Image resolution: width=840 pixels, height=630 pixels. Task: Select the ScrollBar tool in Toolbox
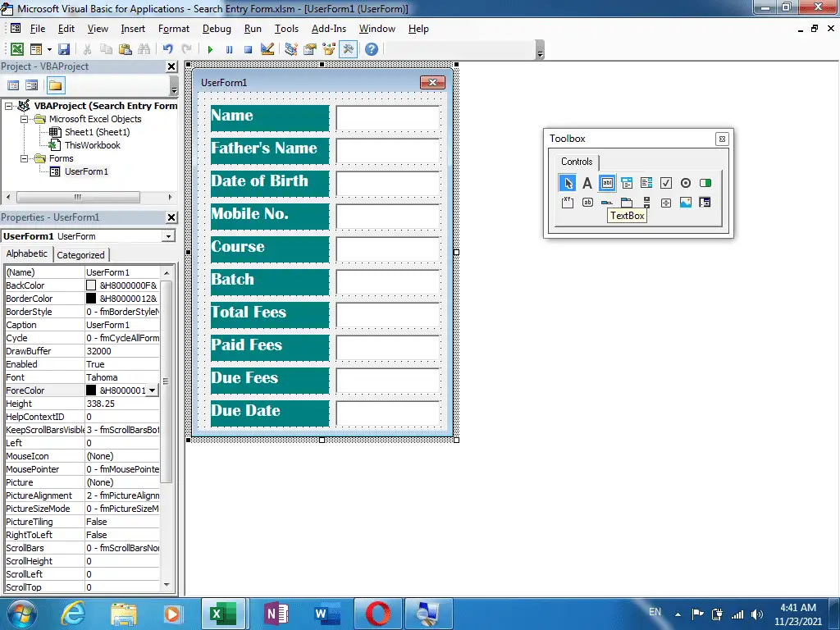point(646,203)
